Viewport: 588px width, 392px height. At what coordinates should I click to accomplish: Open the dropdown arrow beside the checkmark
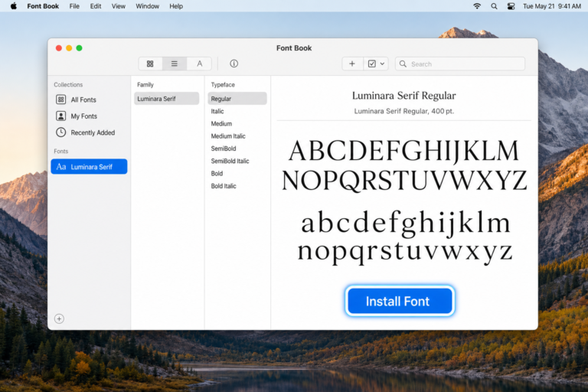point(382,64)
